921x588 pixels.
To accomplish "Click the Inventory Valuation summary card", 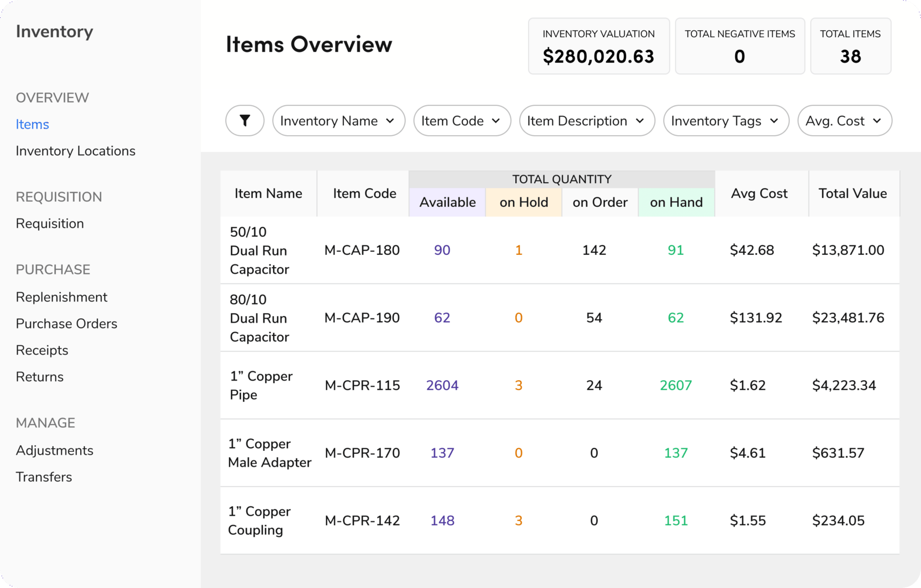I will coord(598,46).
